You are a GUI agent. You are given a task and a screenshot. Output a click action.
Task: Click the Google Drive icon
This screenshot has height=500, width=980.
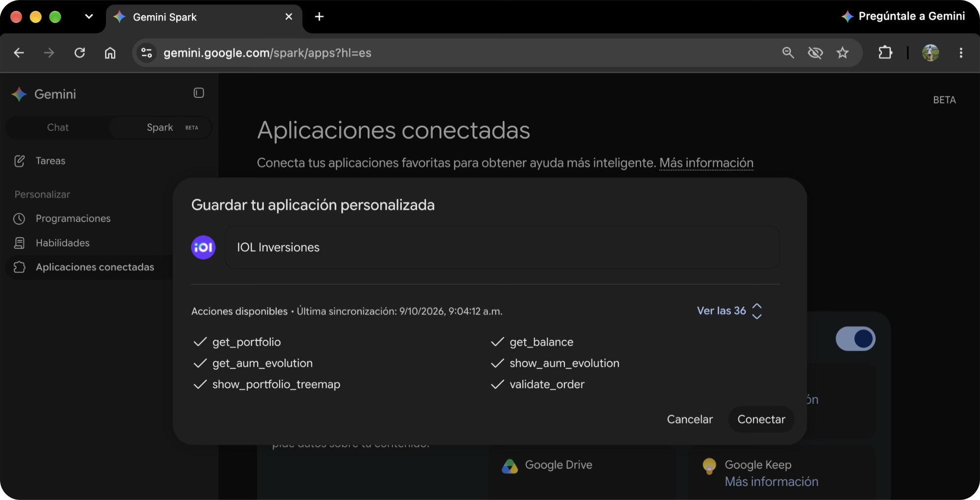pyautogui.click(x=510, y=466)
